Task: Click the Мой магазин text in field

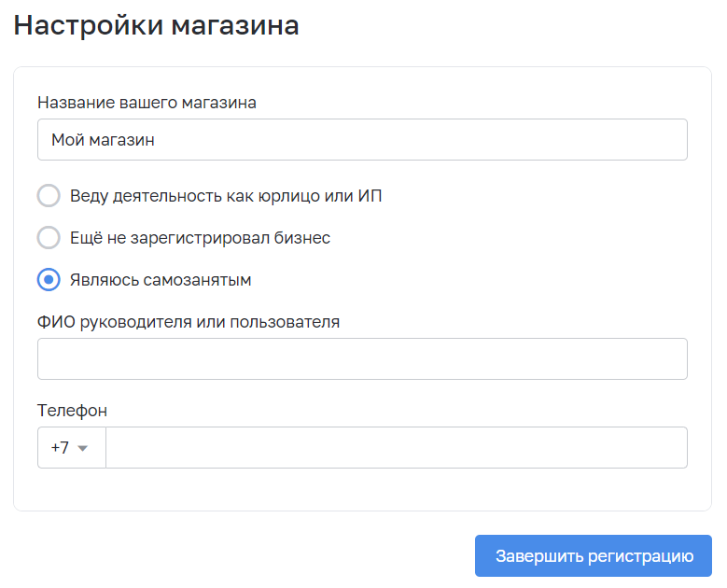Action: coord(103,140)
